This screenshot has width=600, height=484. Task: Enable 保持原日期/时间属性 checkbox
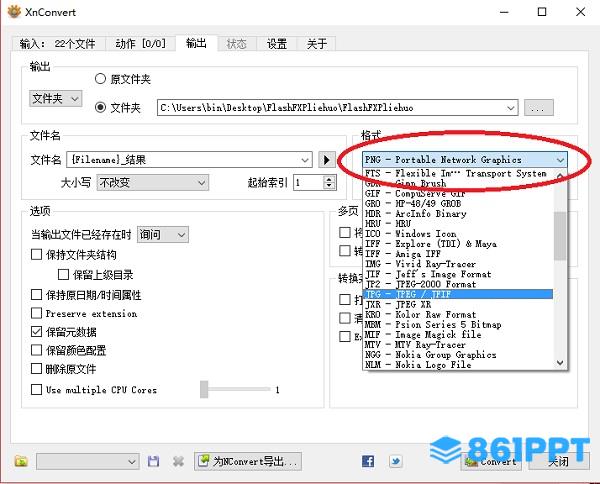pyautogui.click(x=36, y=294)
